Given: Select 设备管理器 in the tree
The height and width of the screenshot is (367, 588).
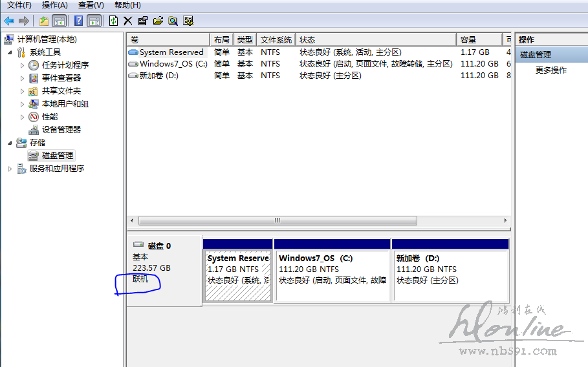Looking at the screenshot, I should coord(61,130).
